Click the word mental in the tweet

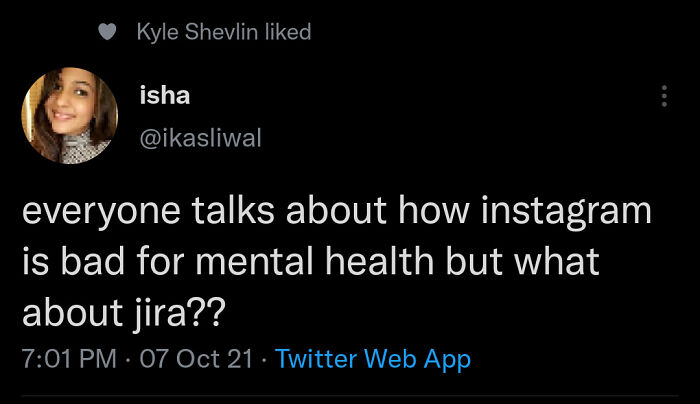254,261
